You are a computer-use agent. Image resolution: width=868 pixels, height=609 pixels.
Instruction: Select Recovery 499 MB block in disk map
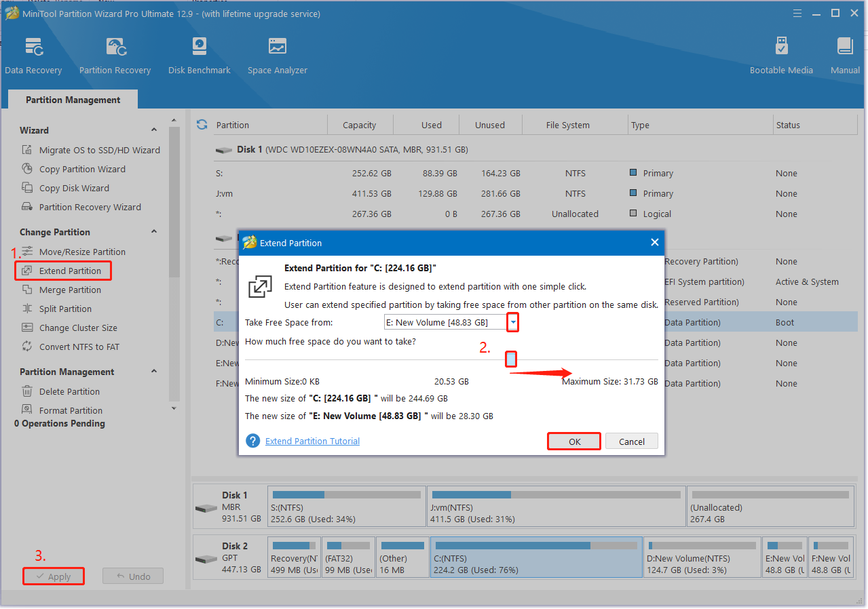click(294, 557)
